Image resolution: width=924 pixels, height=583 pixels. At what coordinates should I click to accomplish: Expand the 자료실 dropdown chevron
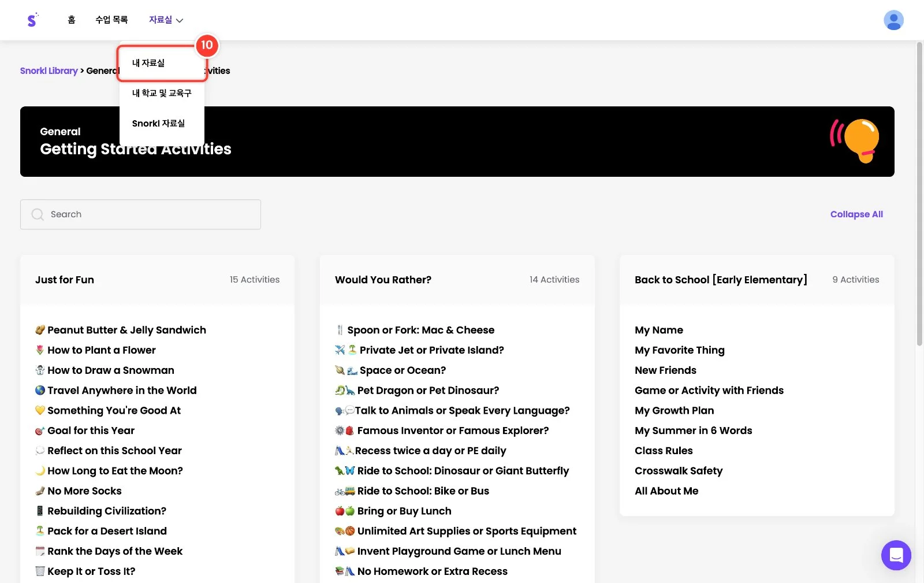tap(180, 20)
